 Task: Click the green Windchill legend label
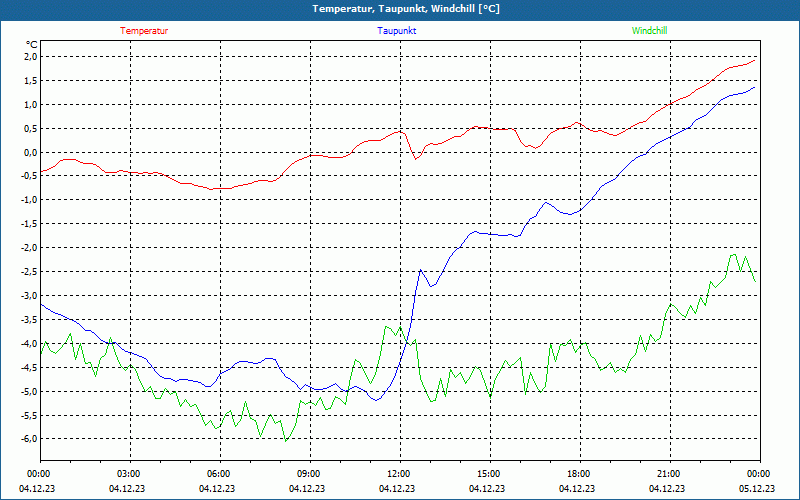click(x=649, y=31)
